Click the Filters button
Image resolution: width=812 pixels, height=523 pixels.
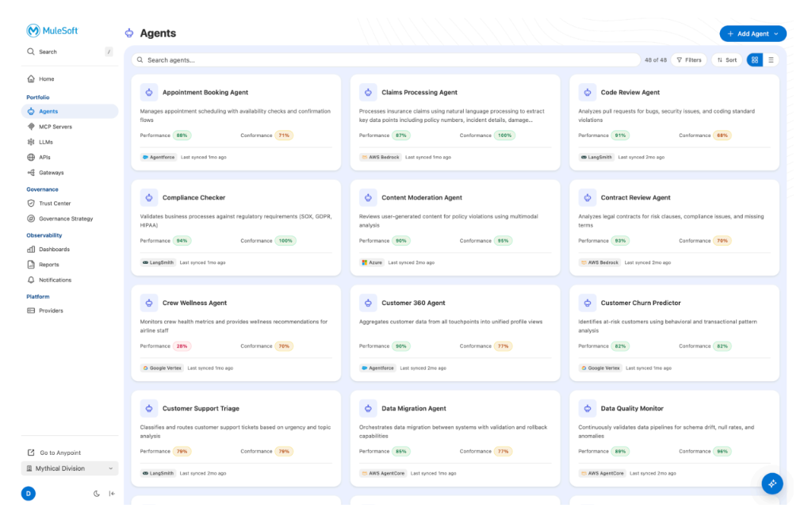pos(688,60)
